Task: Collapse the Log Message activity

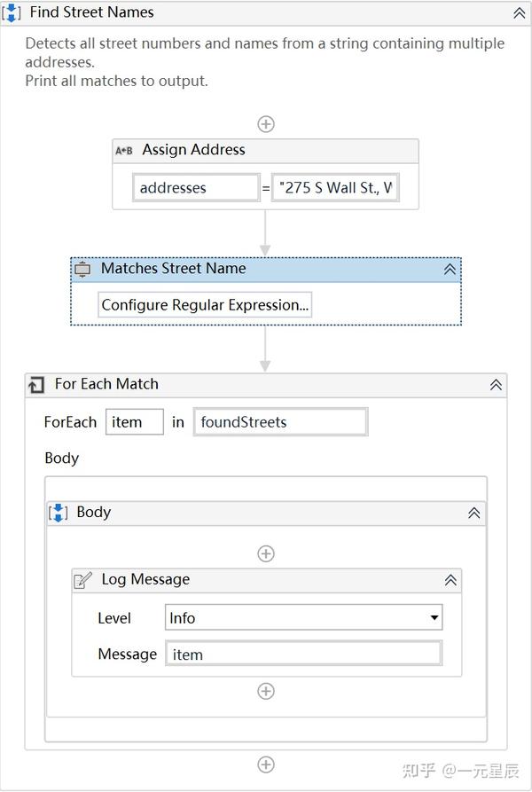Action: (x=451, y=580)
